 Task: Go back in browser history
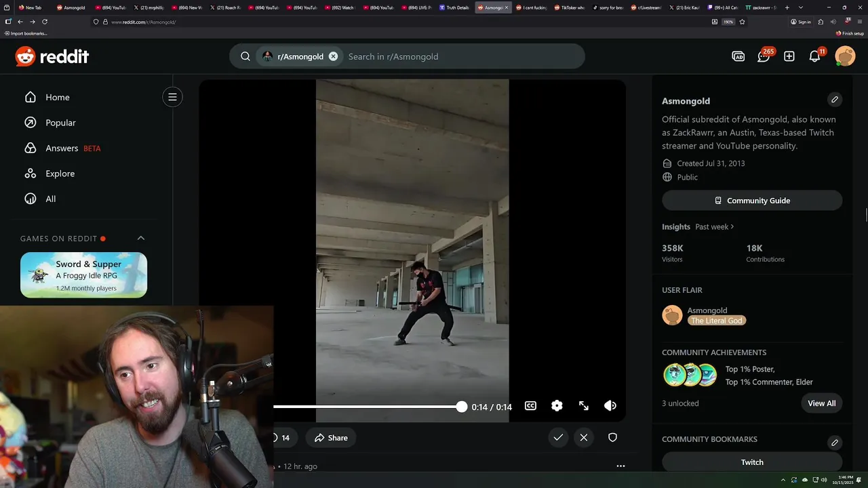point(20,22)
